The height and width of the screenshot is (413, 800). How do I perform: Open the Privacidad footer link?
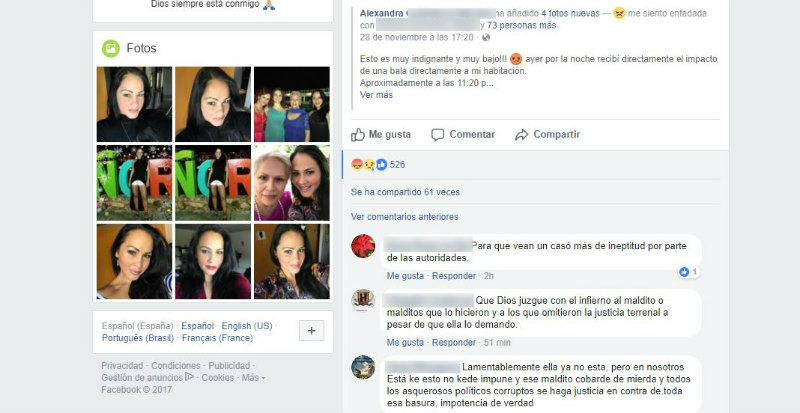point(122,366)
